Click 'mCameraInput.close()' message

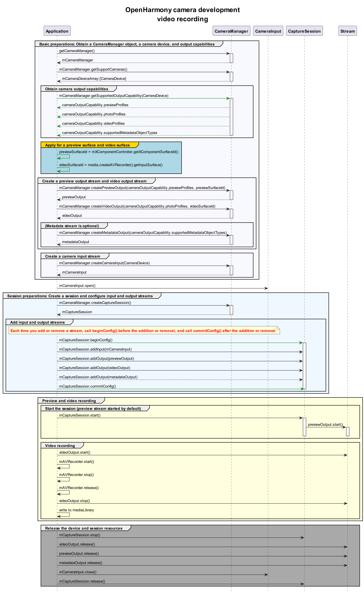78,572
